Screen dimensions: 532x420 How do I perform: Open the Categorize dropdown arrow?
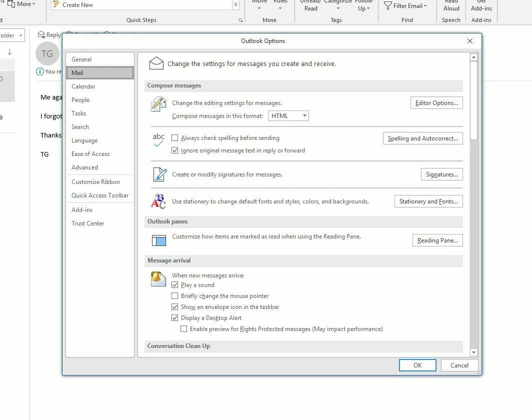338,8
